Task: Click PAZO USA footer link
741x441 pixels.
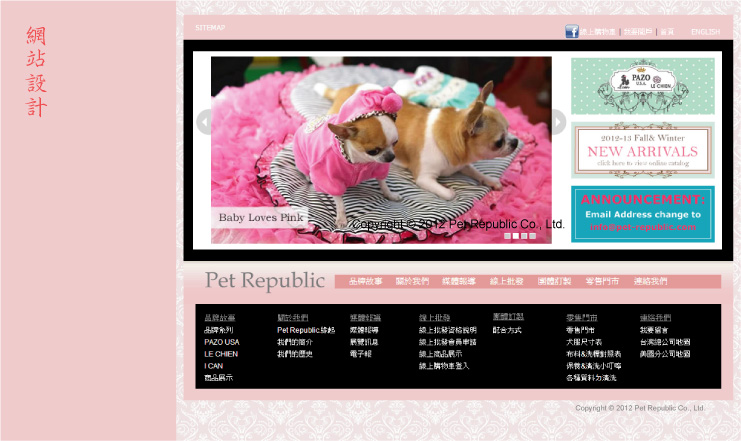Action: click(222, 342)
